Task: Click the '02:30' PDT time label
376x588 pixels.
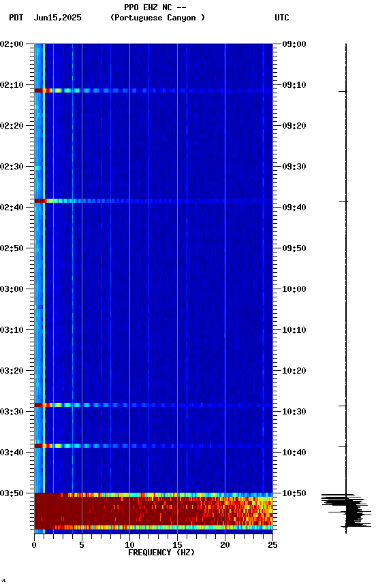Action: [x=12, y=167]
